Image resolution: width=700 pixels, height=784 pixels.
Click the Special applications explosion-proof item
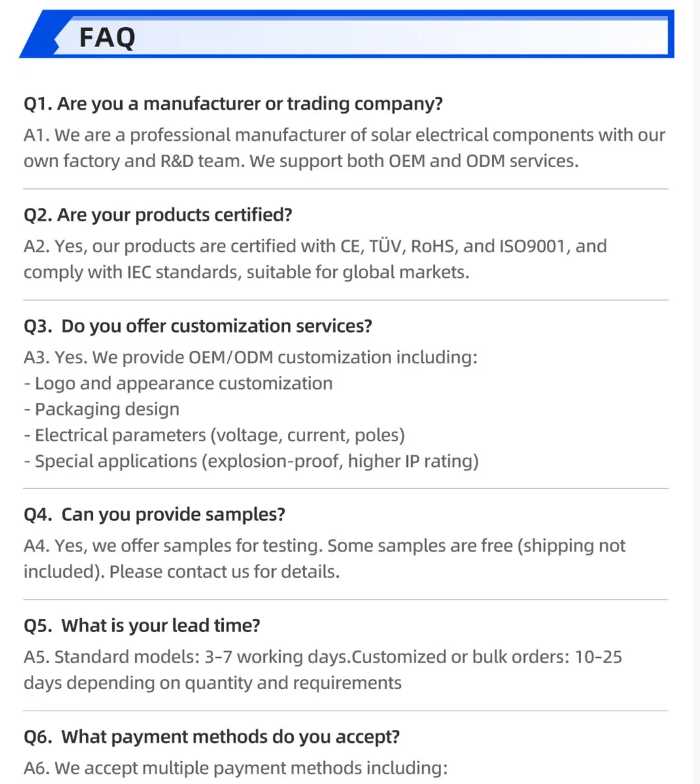[251, 461]
